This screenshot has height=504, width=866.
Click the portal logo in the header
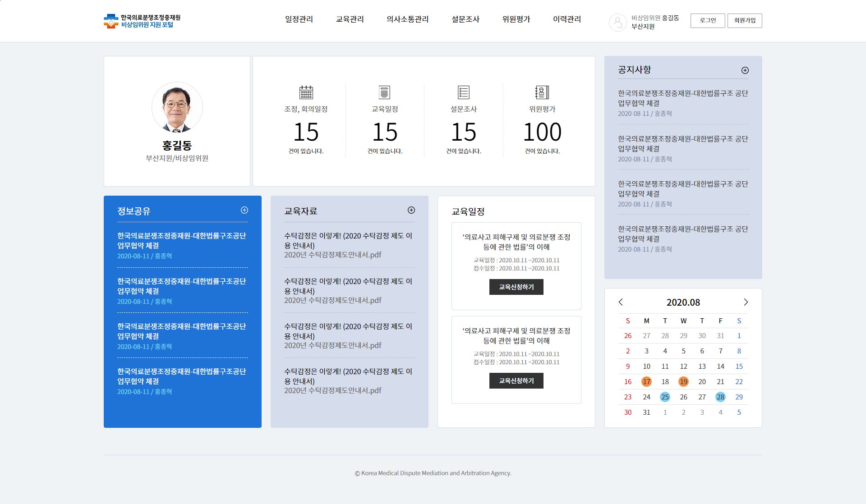(x=142, y=21)
